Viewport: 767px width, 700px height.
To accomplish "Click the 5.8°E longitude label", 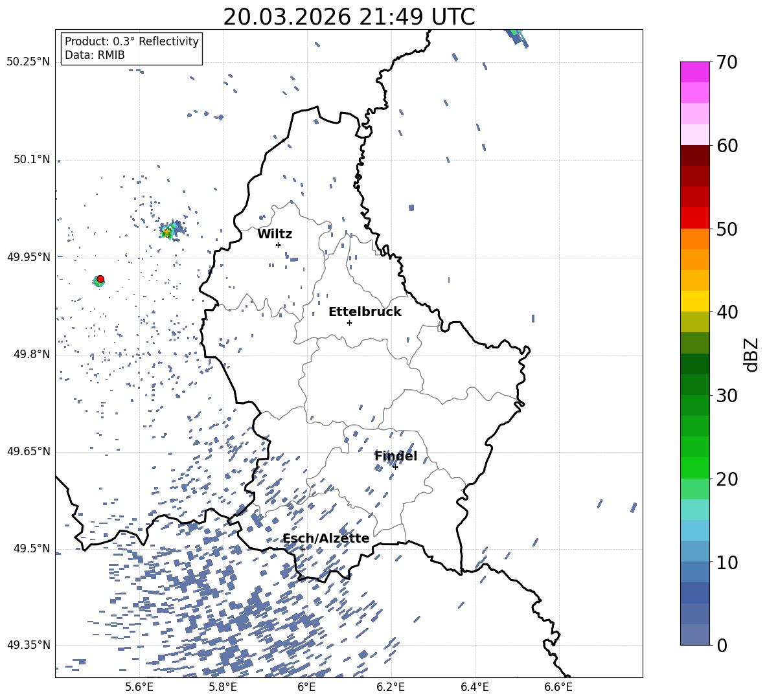I will point(223,687).
